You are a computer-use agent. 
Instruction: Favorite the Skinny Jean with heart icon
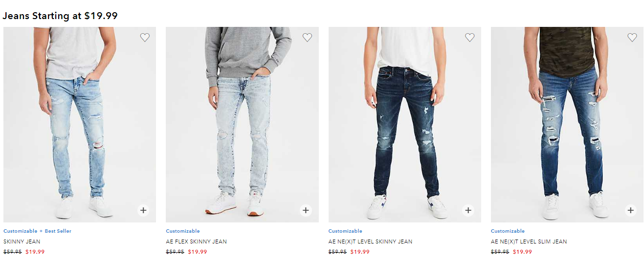point(145,37)
